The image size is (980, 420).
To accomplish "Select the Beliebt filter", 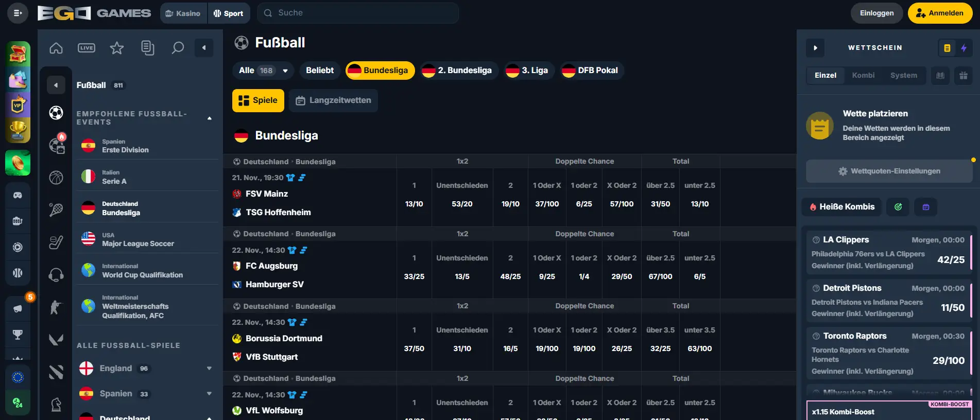I will pos(320,71).
